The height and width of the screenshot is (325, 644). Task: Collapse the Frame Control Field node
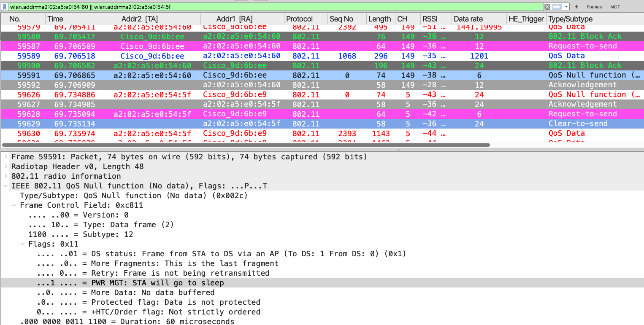14,205
